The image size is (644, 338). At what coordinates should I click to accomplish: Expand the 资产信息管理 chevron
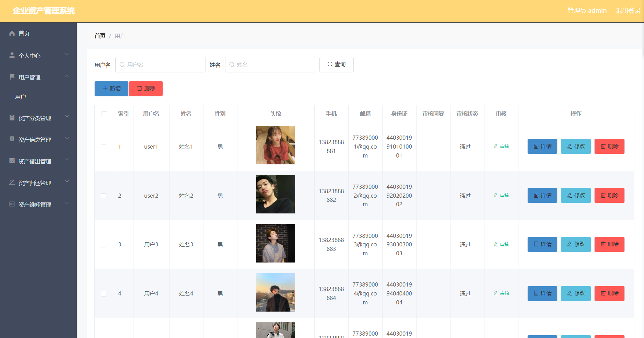click(x=67, y=138)
